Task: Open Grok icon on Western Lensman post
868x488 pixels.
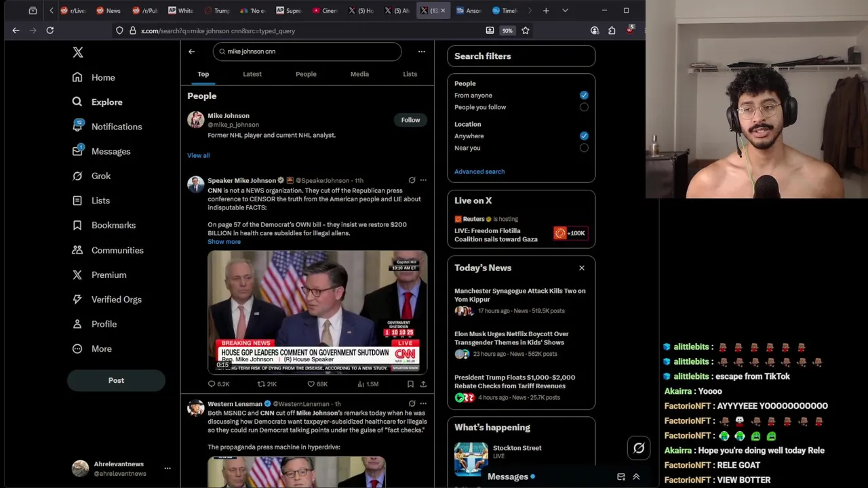Action: [412, 404]
